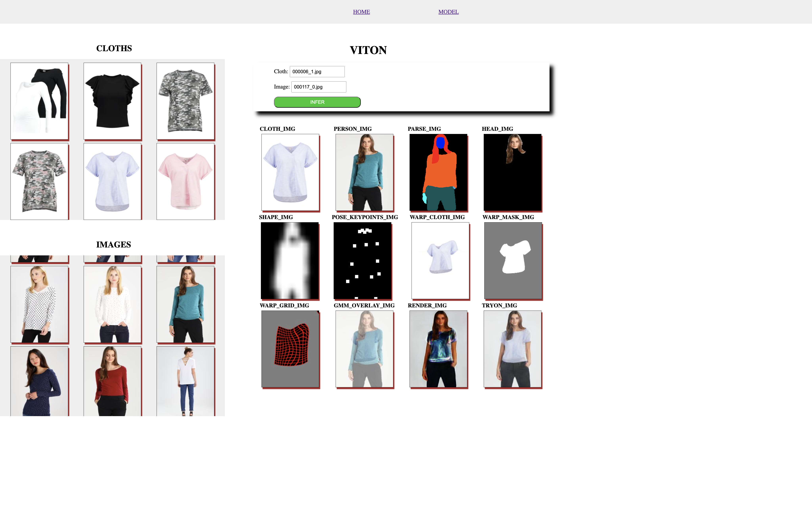Click the 'Image:' field label

pos(282,87)
